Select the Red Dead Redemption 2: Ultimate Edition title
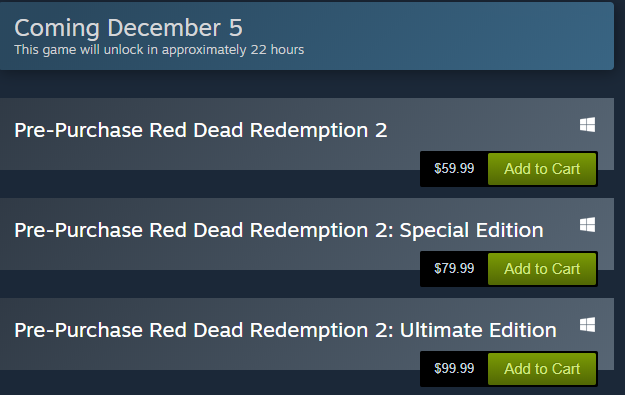Image resolution: width=625 pixels, height=395 pixels. [x=285, y=330]
